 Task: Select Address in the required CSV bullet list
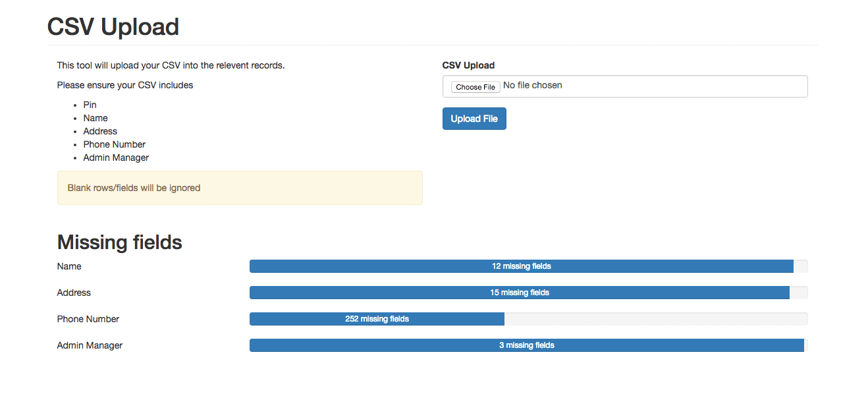(x=100, y=131)
